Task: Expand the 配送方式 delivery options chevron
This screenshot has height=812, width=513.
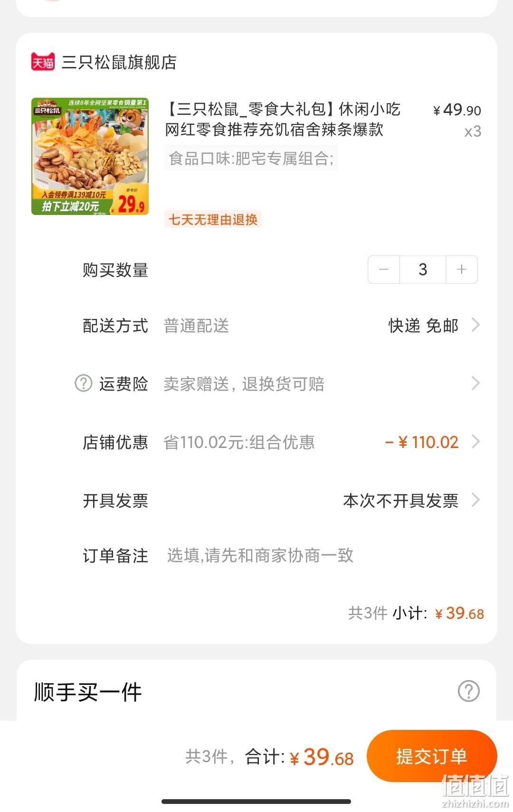Action: pos(475,325)
